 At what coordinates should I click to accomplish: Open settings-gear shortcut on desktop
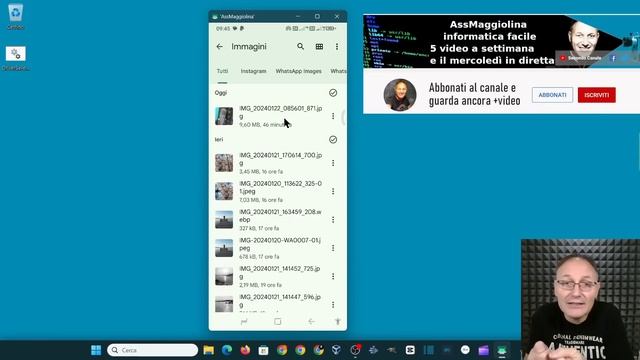(x=16, y=58)
